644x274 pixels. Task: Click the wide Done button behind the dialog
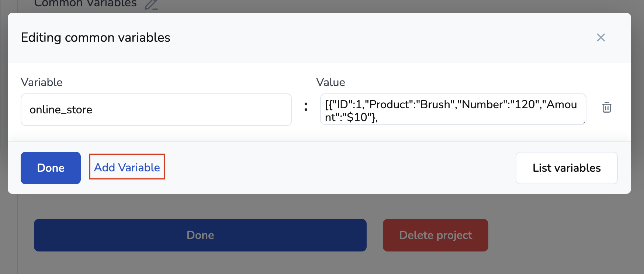click(x=200, y=235)
